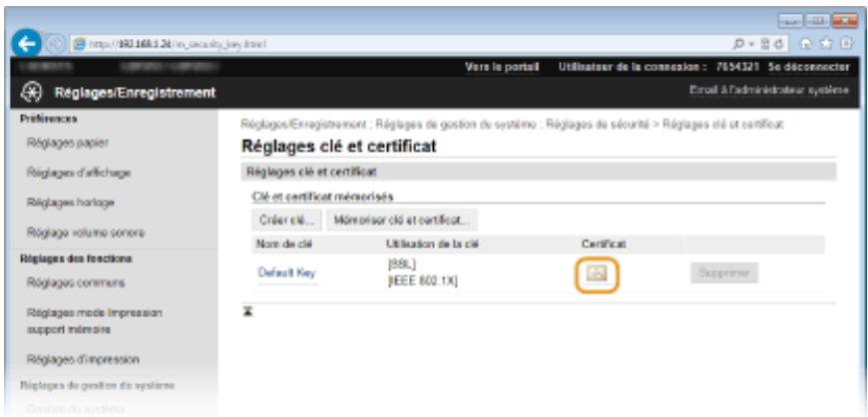Screen dimensions: 868x417
Task: Click Réglages des fonctions sidebar heading
Action: [76, 258]
